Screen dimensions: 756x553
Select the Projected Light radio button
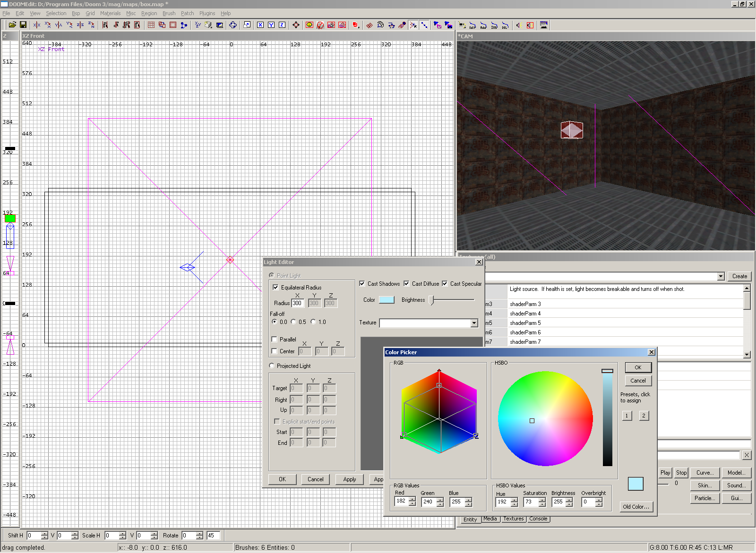tap(272, 366)
